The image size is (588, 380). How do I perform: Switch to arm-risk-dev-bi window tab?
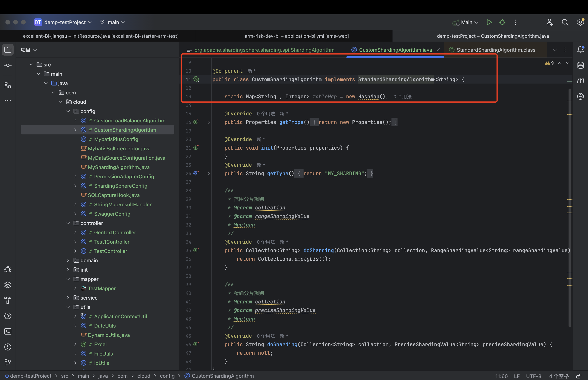point(297,36)
